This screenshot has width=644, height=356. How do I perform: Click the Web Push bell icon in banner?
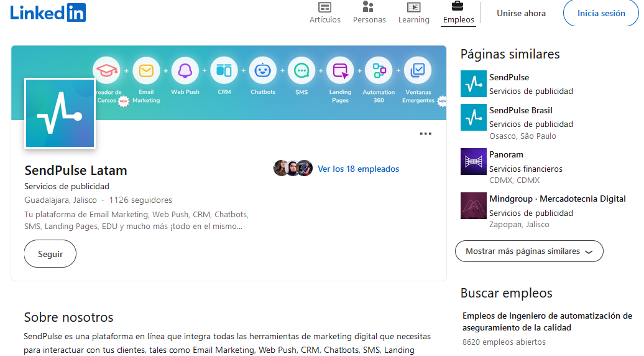tap(185, 70)
